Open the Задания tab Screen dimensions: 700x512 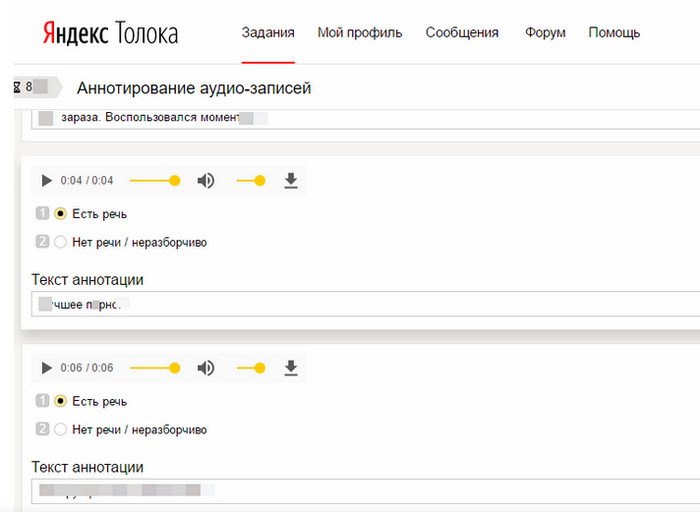(x=268, y=33)
